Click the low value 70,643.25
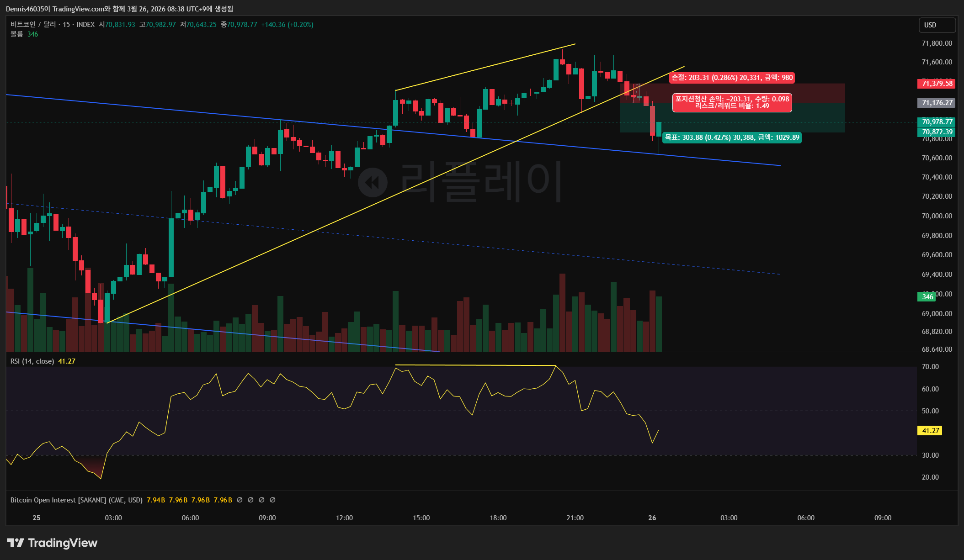The height and width of the screenshot is (560, 964). [201, 25]
